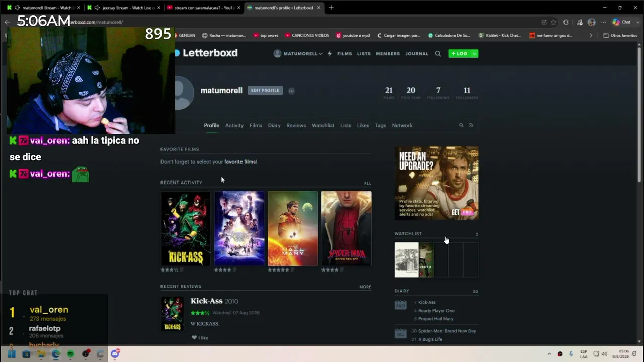This screenshot has width=644, height=362.
Task: Select the Profile tab
Action: coord(211,125)
